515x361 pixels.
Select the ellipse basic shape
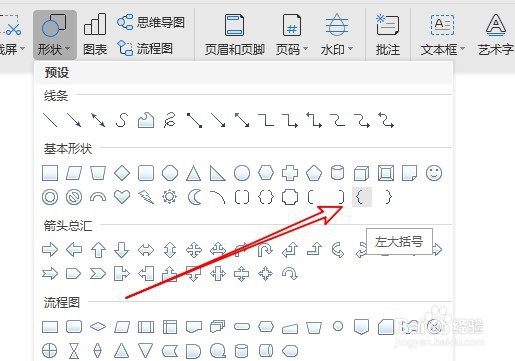242,173
